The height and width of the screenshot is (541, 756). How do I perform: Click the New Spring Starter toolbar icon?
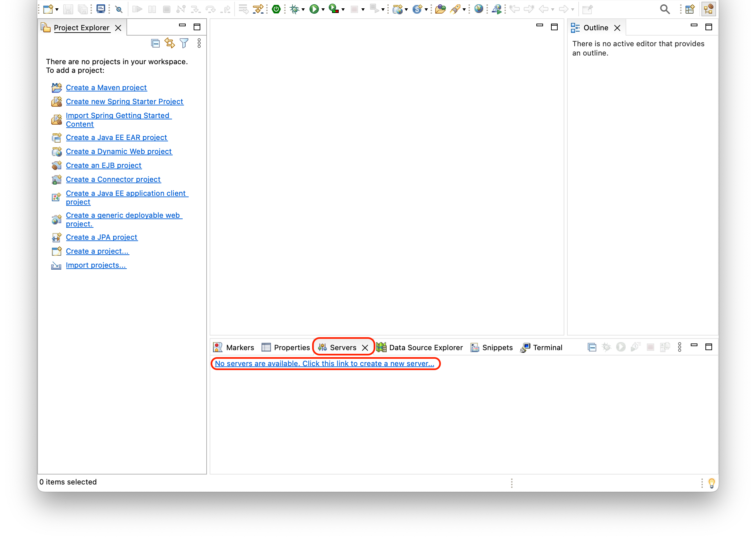(417, 9)
